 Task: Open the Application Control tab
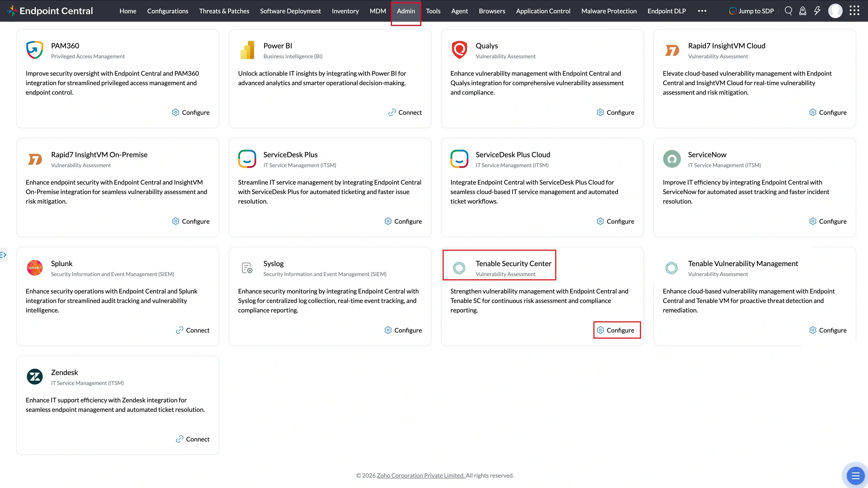click(543, 11)
